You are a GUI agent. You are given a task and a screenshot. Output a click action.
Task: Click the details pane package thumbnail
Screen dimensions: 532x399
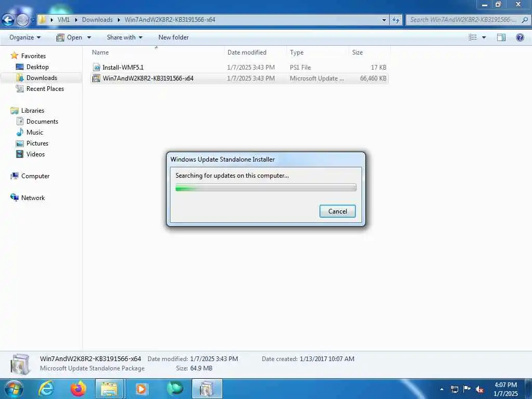click(x=20, y=364)
